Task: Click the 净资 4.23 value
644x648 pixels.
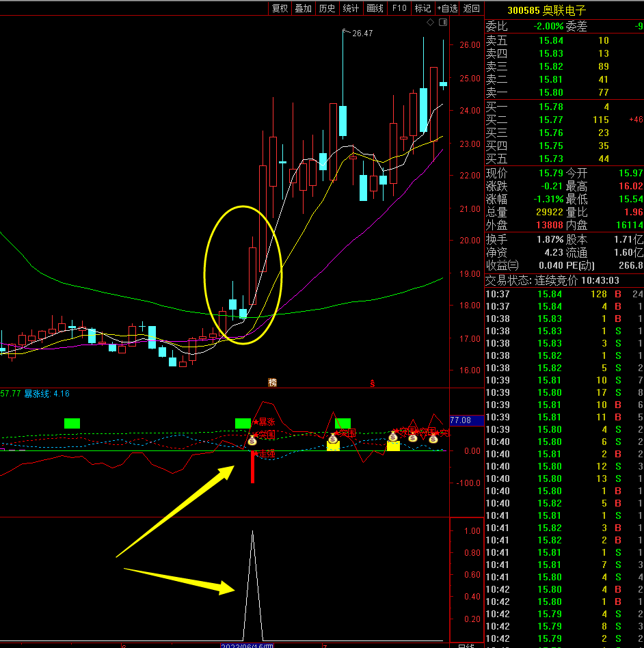Action: tap(554, 252)
